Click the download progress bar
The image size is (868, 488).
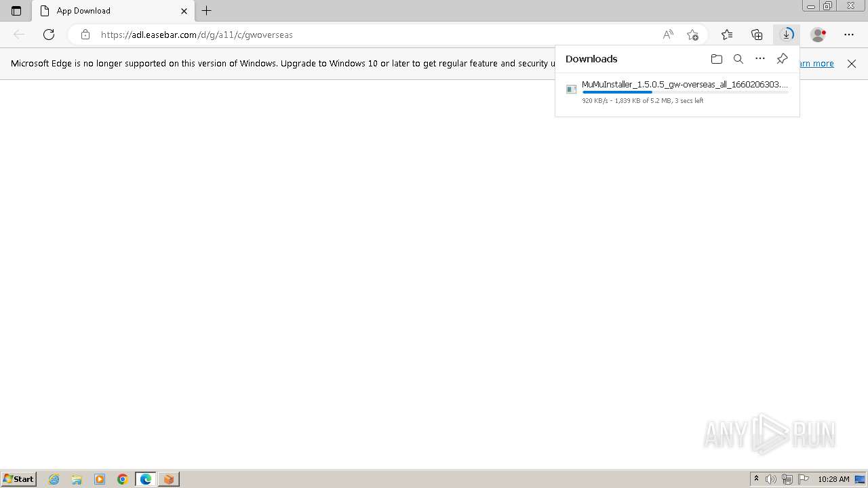(x=685, y=92)
